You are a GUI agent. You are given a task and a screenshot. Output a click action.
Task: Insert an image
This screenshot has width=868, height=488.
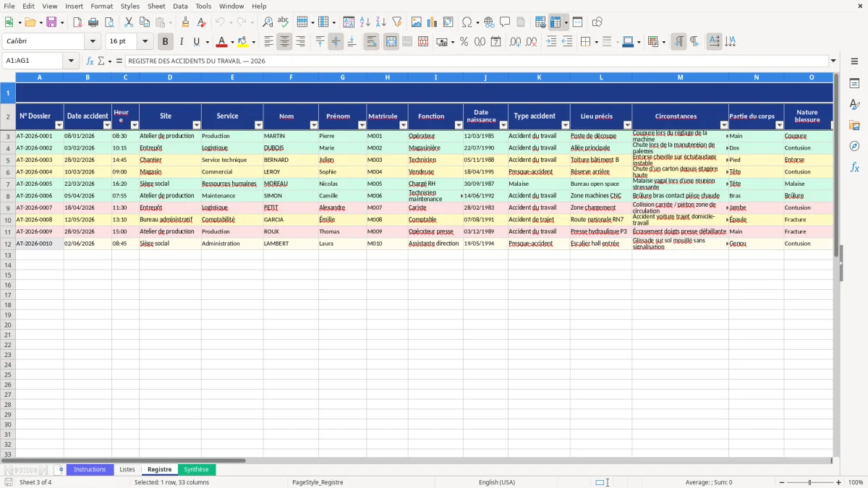click(x=417, y=22)
